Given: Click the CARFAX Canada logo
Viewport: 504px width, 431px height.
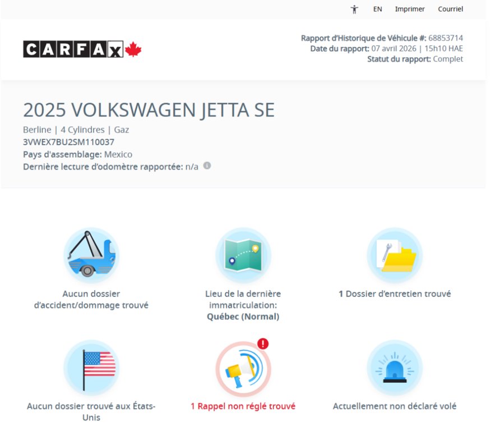Looking at the screenshot, I should 82,49.
